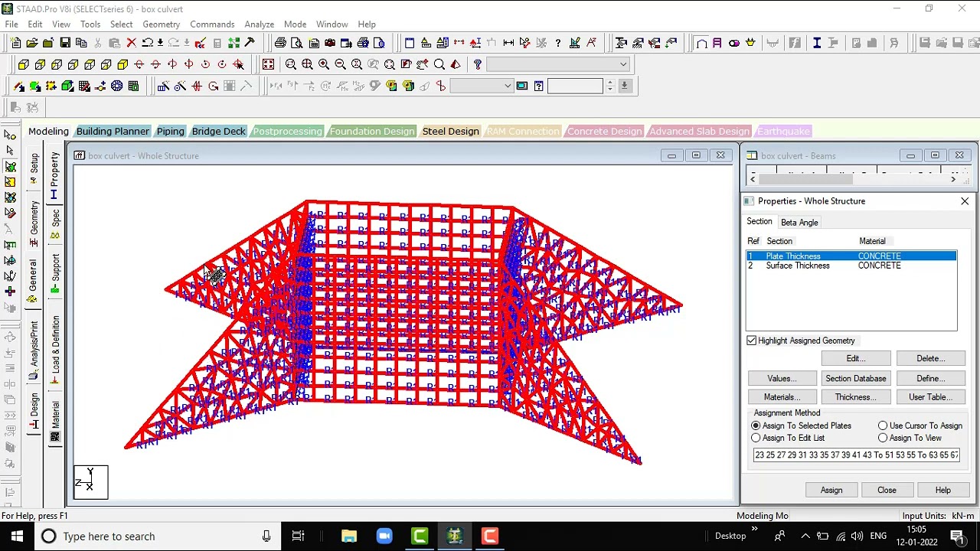Toggle Highlight Assigned Geometry checkbox
The image size is (980, 551).
752,341
